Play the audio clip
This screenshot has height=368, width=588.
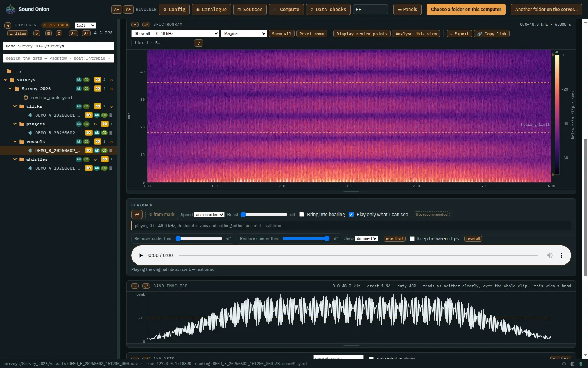tap(141, 255)
